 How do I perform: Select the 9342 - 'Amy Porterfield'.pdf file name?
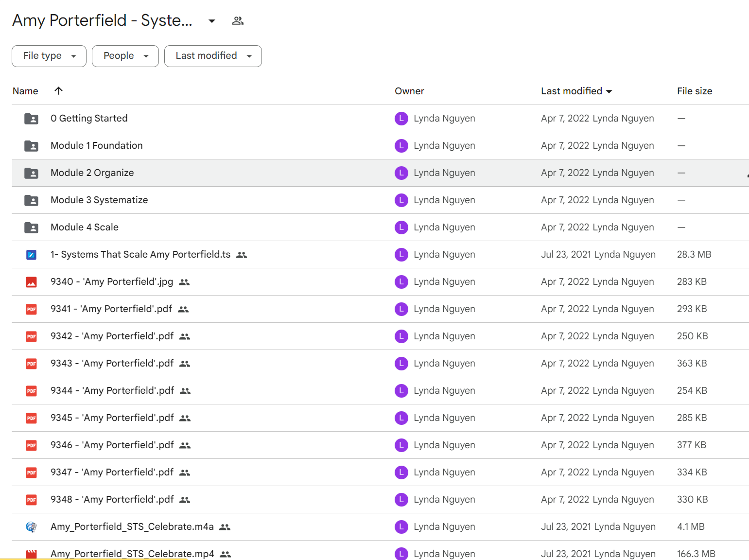click(112, 336)
